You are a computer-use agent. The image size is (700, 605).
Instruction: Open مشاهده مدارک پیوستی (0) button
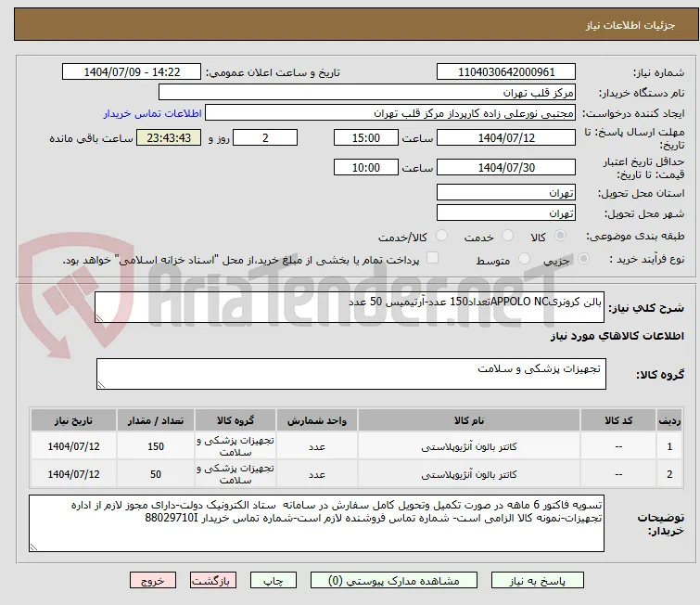point(394,581)
